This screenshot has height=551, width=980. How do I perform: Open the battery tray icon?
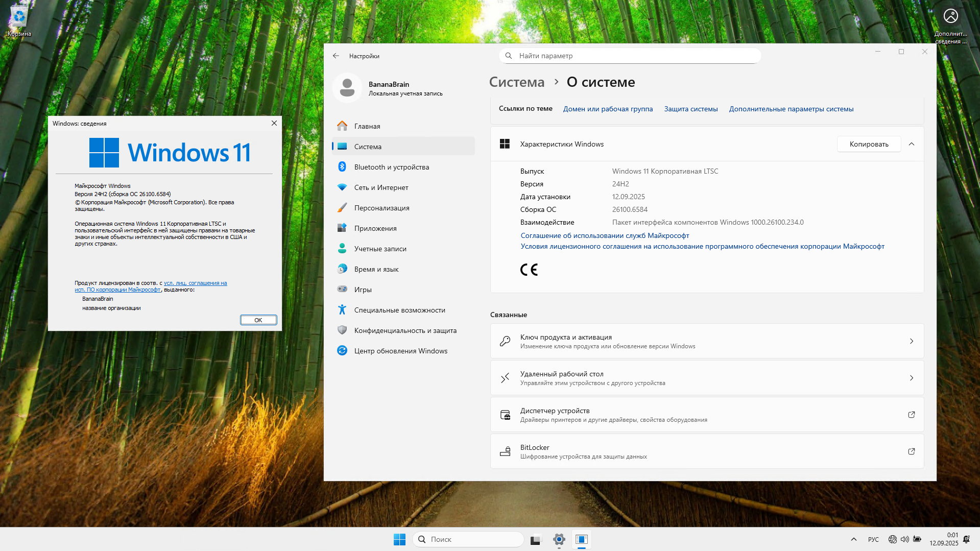[x=917, y=539]
